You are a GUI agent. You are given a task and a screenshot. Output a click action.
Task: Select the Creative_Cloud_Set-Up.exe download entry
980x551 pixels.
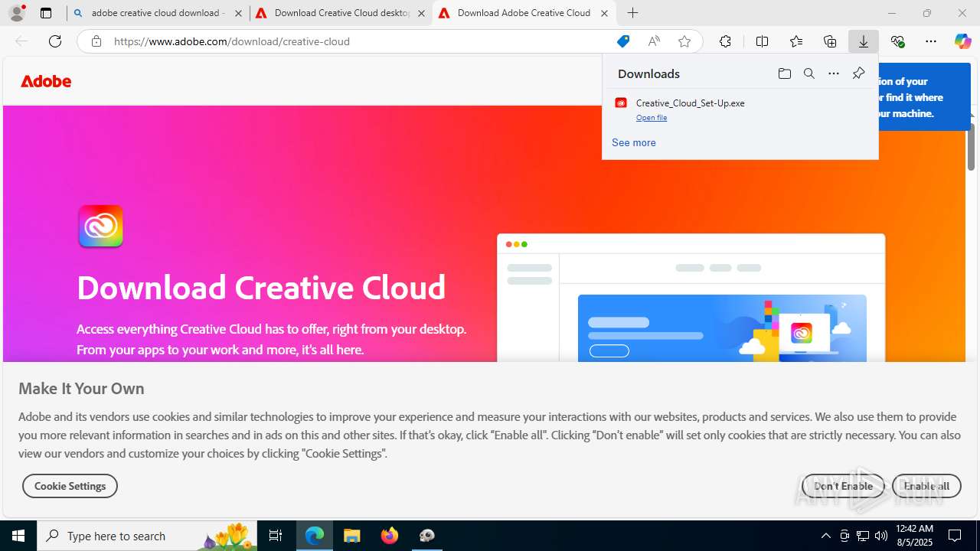tap(740, 109)
